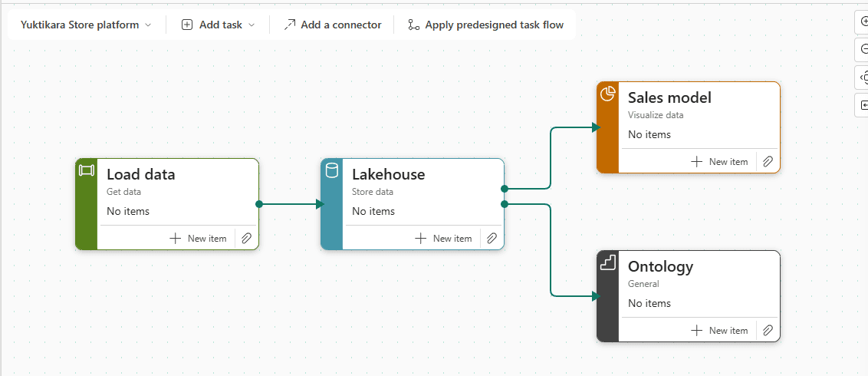
Task: Click the Load data task icon
Action: click(87, 170)
